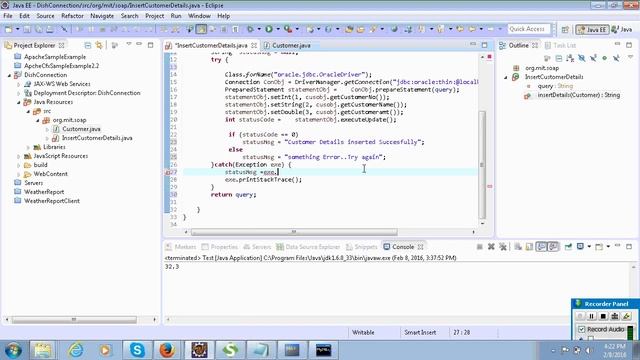The height and width of the screenshot is (360, 640).
Task: Click the Remove Launch icon in Console
Action: pyautogui.click(x=491, y=247)
